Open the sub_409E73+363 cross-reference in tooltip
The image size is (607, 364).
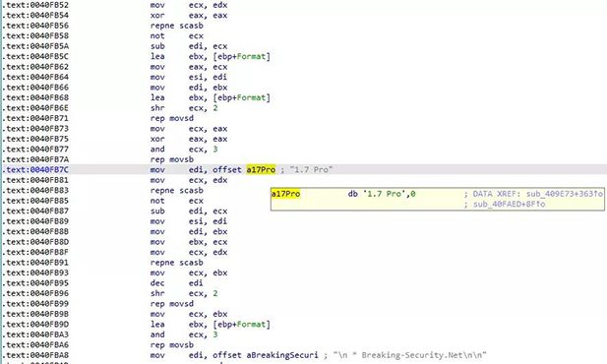565,194
